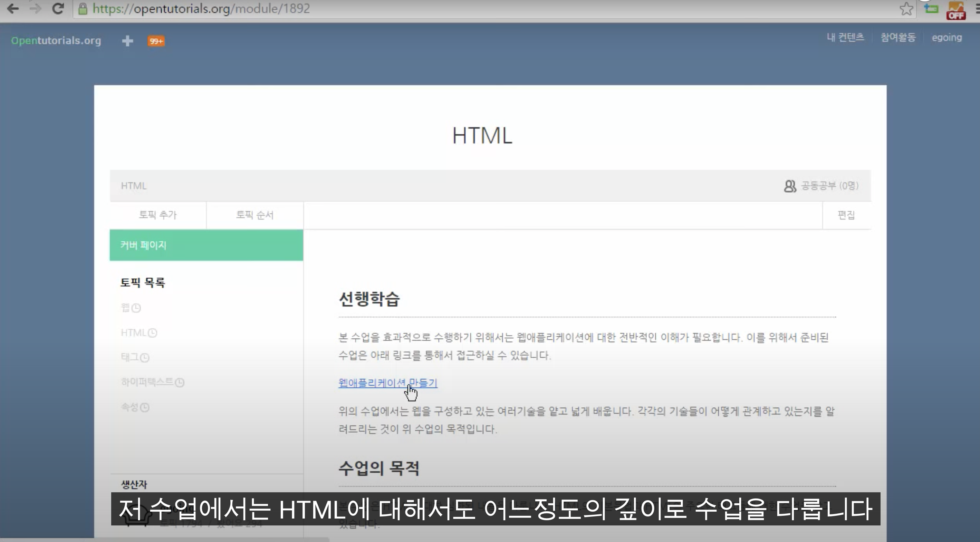Viewport: 980px width, 542px height.
Task: Click the 편집 edit button
Action: tap(846, 215)
